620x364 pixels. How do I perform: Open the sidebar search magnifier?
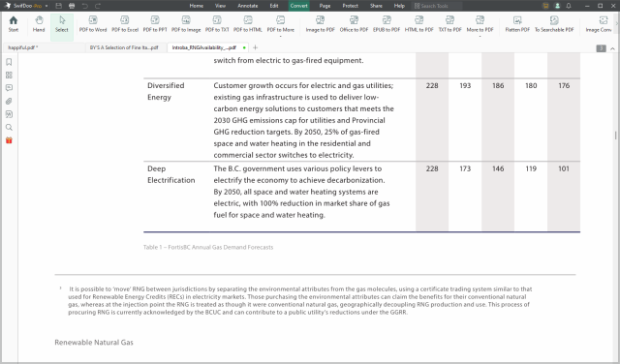coord(9,127)
